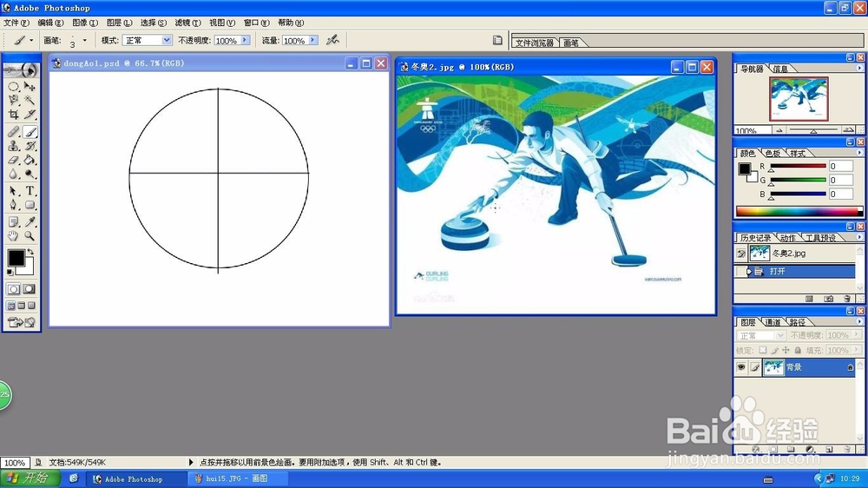This screenshot has width=868, height=488.
Task: Select the Crop tool
Action: coord(13,115)
